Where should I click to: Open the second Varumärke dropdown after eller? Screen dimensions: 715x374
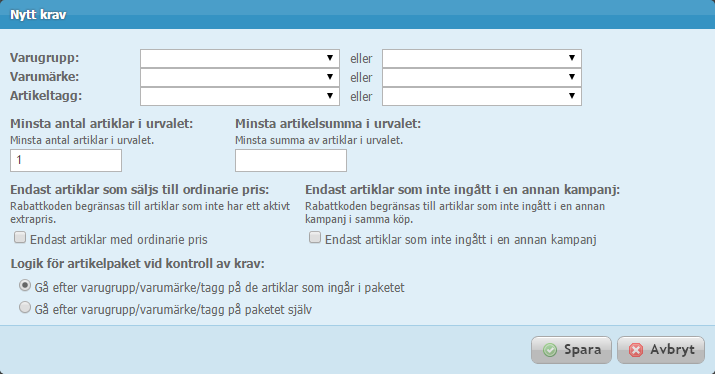click(x=482, y=78)
